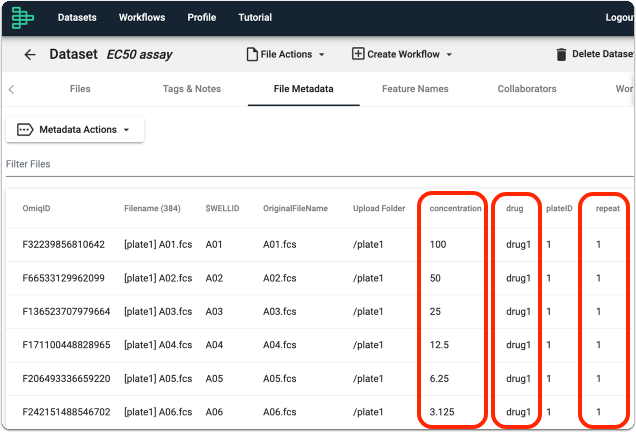Sort by repeat column header
Image resolution: width=636 pixels, height=432 pixels.
click(608, 208)
